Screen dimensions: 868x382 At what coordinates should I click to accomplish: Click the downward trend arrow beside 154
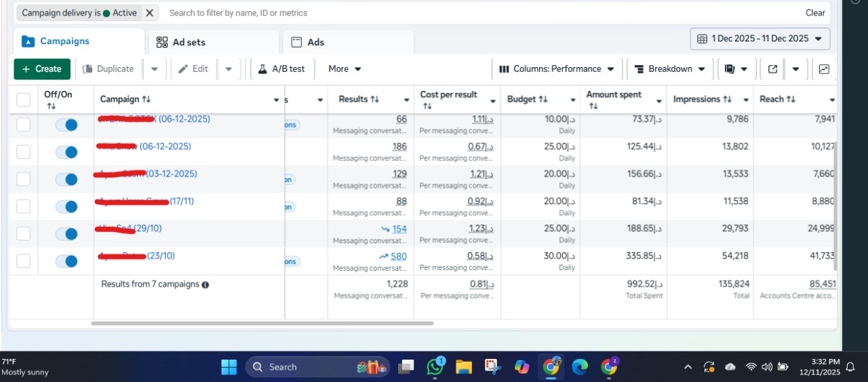(x=385, y=229)
